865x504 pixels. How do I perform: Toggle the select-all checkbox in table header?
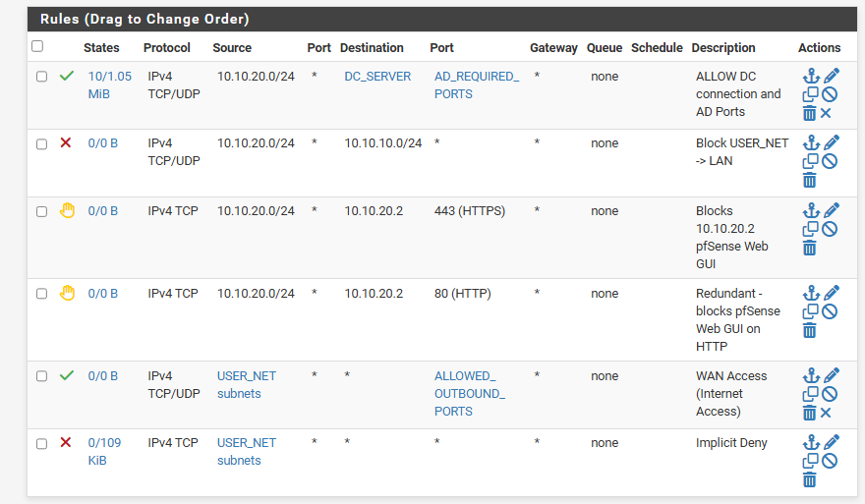pyautogui.click(x=37, y=46)
